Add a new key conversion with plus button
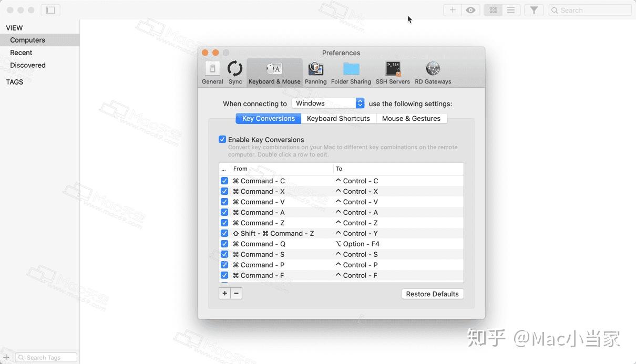This screenshot has width=636, height=364. pyautogui.click(x=224, y=293)
